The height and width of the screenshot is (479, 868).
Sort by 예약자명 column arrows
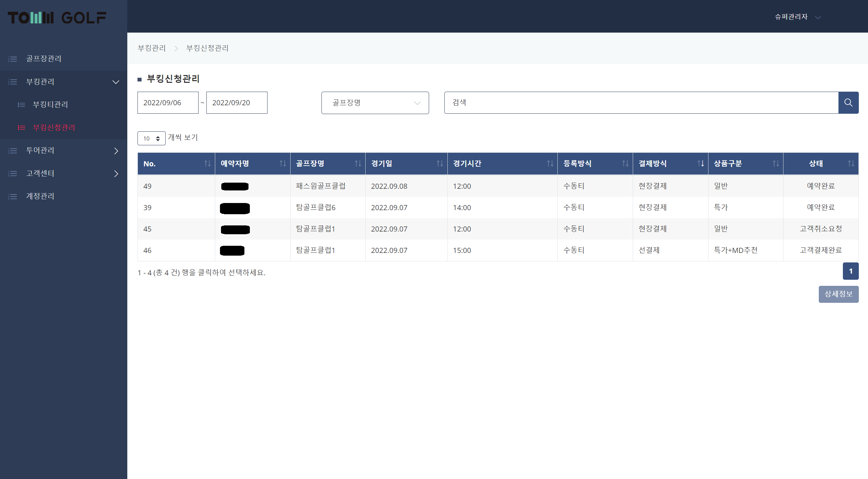[x=282, y=164]
